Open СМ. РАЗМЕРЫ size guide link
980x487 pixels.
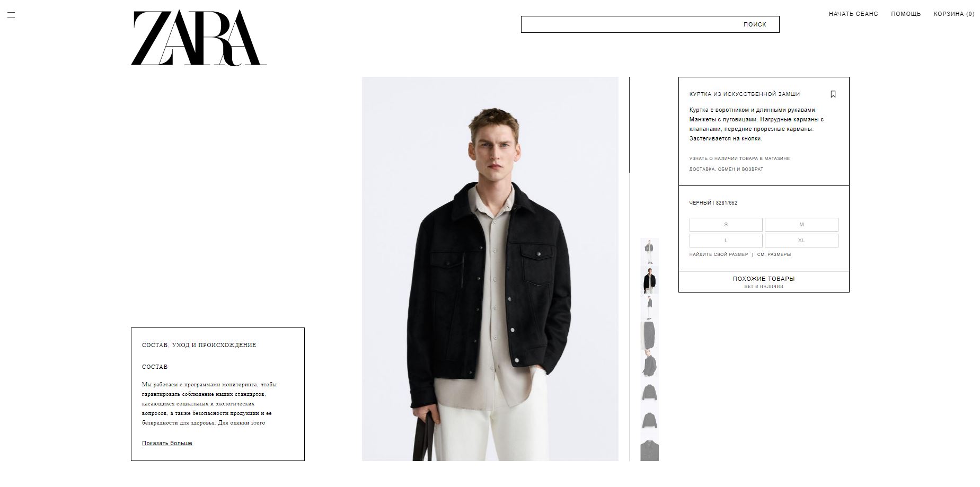point(774,254)
